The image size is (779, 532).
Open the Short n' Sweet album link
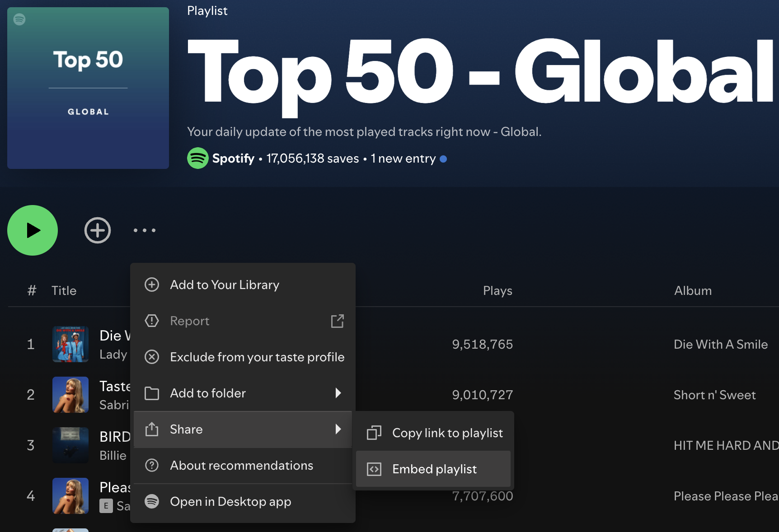(714, 395)
